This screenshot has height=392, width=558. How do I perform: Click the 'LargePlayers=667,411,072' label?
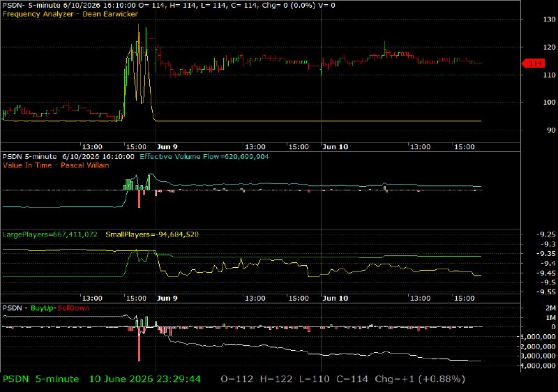tap(50, 234)
